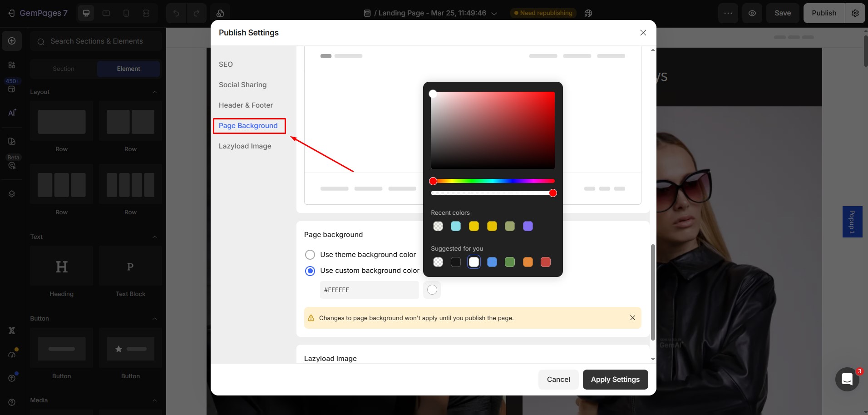Click the Apply Settings button
The height and width of the screenshot is (415, 868).
[x=615, y=380]
